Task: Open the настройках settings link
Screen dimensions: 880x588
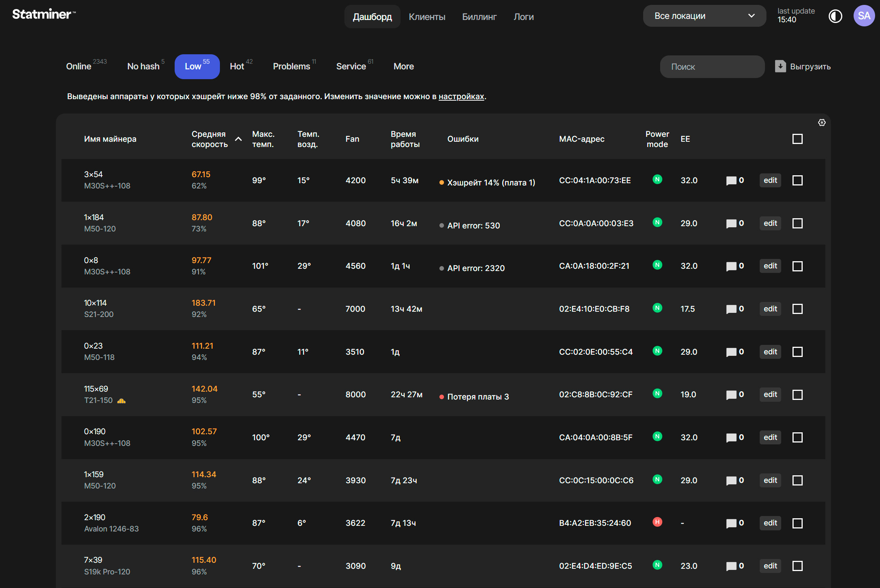Action: pyautogui.click(x=461, y=96)
